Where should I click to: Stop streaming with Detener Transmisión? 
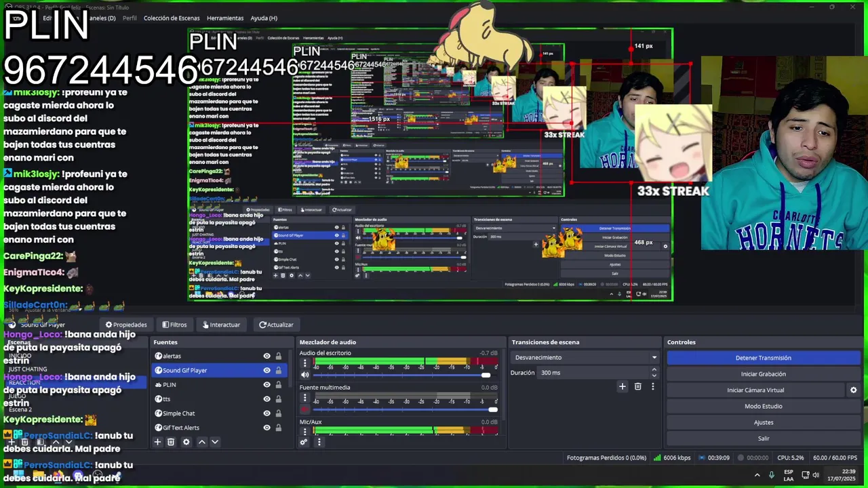click(x=764, y=358)
